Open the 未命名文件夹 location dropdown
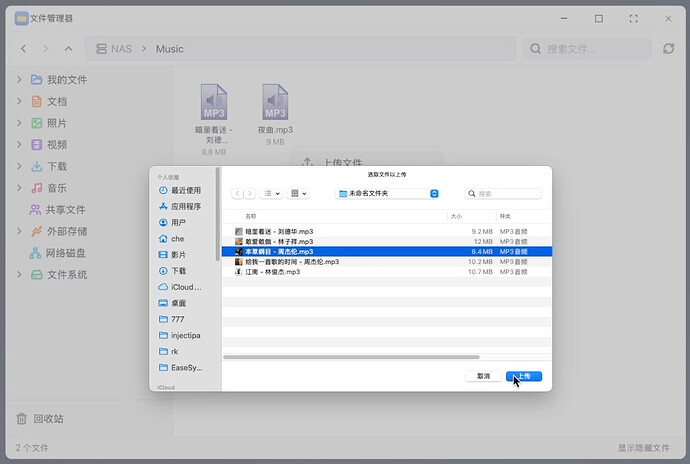Viewport: 690px width, 464px height. tap(388, 193)
